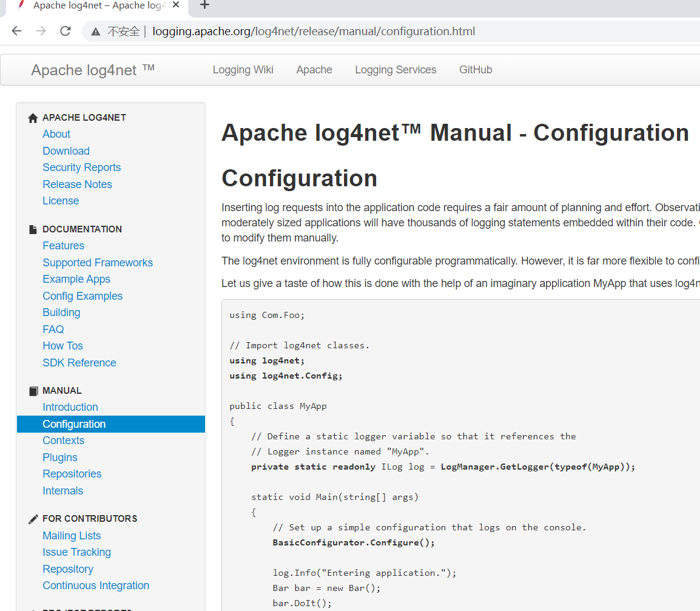Click the browser forward arrow
The height and width of the screenshot is (611, 700).
41,31
